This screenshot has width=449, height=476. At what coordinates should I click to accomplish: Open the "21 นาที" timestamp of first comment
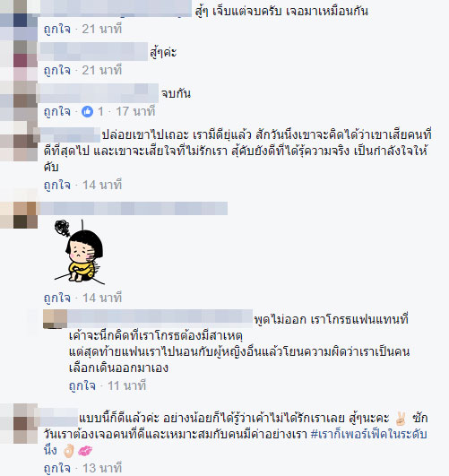102,30
